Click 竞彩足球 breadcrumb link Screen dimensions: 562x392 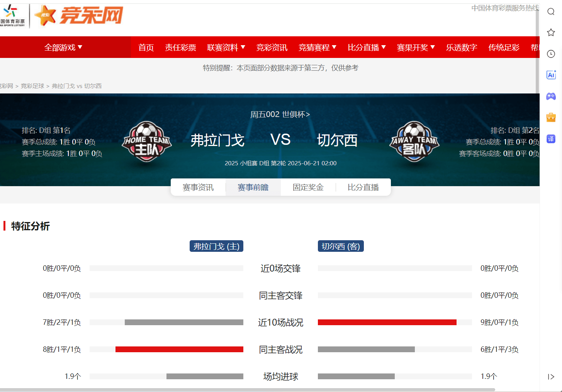[32, 86]
